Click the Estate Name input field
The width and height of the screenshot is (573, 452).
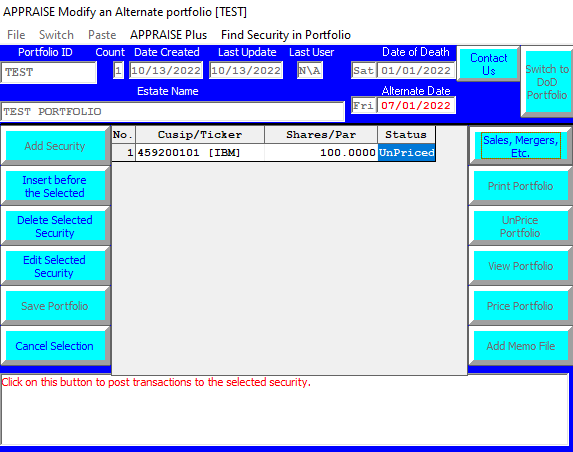(x=172, y=111)
